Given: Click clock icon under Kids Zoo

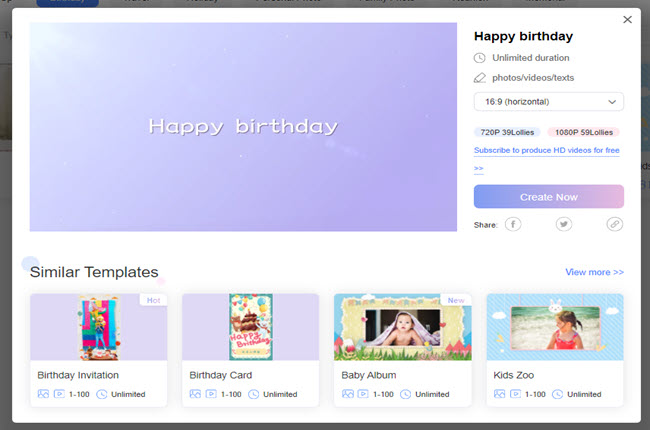Looking at the screenshot, I should coord(558,394).
